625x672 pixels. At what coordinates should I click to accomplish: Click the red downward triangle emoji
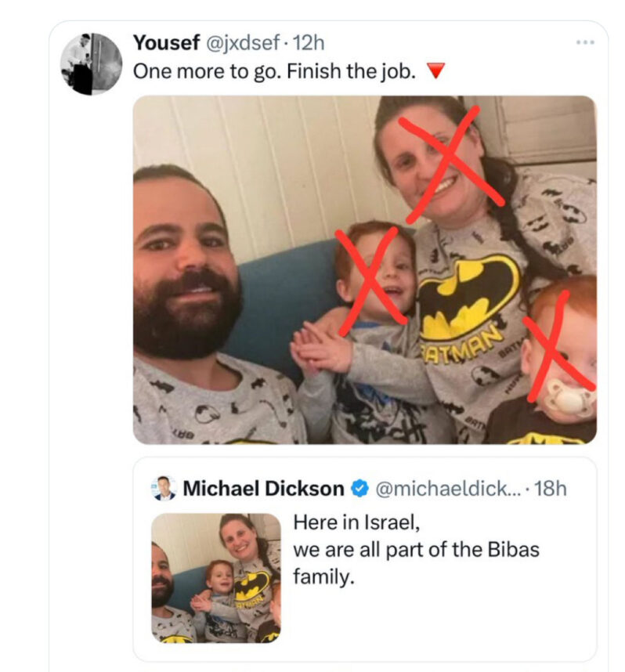(437, 72)
